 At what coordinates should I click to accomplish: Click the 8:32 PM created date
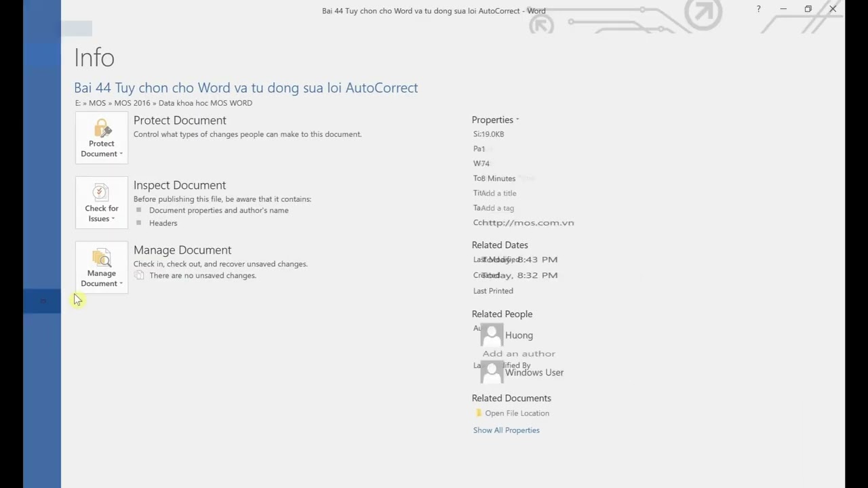(x=519, y=275)
